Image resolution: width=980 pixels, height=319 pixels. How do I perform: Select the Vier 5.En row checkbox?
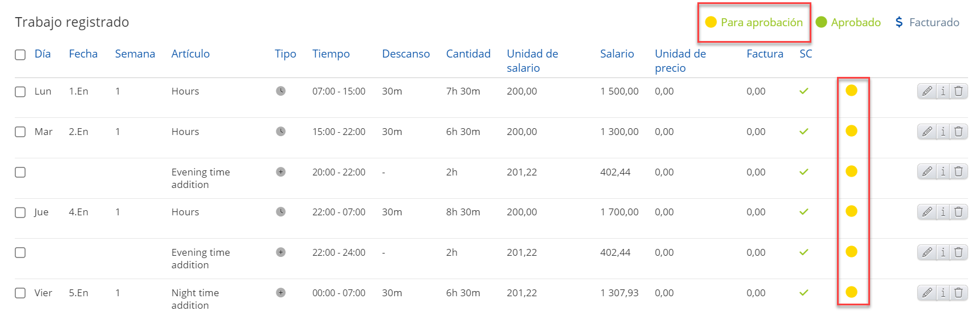(x=21, y=293)
